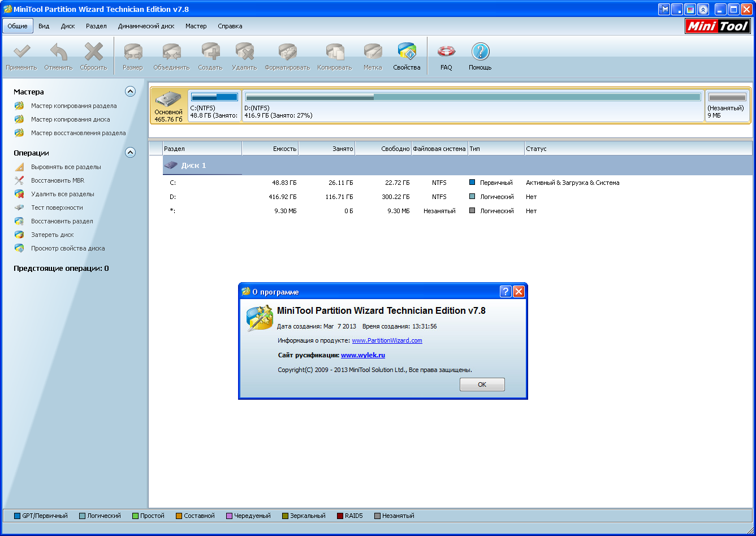Screen dimensions: 756x536
Task: Select the D: partition row
Action: (x=450, y=197)
